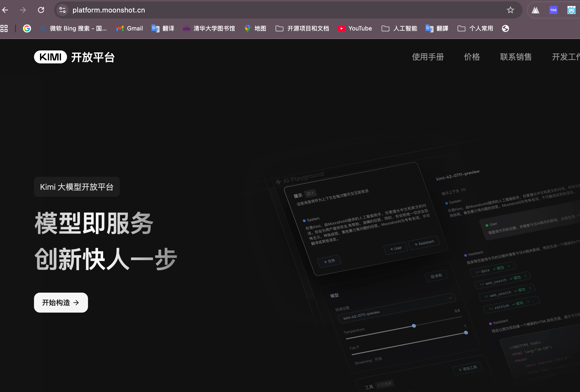Screen dimensions: 580x392
Task: Click inside the browser address bar
Action: point(109,10)
